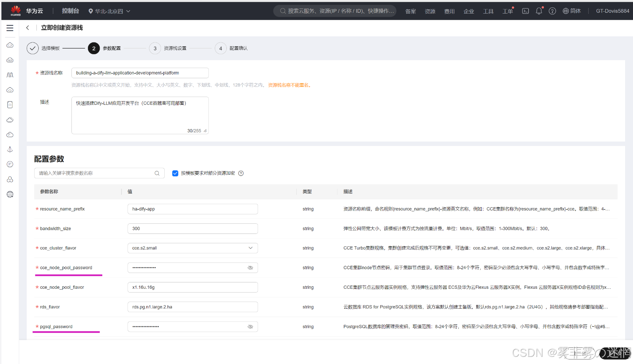The image size is (633, 364).
Task: Show the cce_node_pool_password value
Action: (250, 268)
